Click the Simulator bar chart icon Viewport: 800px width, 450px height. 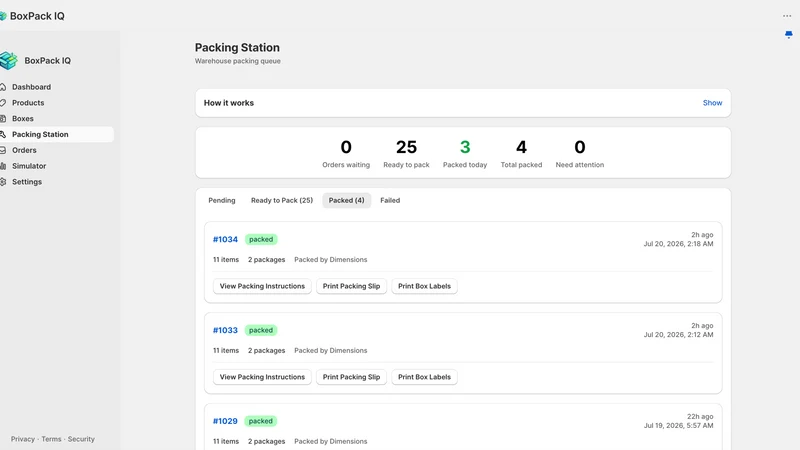tap(3, 166)
